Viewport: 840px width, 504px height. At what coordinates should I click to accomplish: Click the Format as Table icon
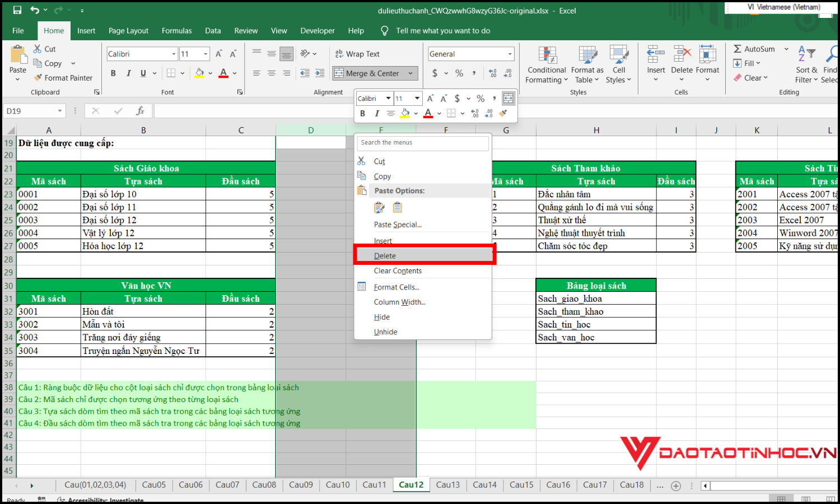coord(587,56)
